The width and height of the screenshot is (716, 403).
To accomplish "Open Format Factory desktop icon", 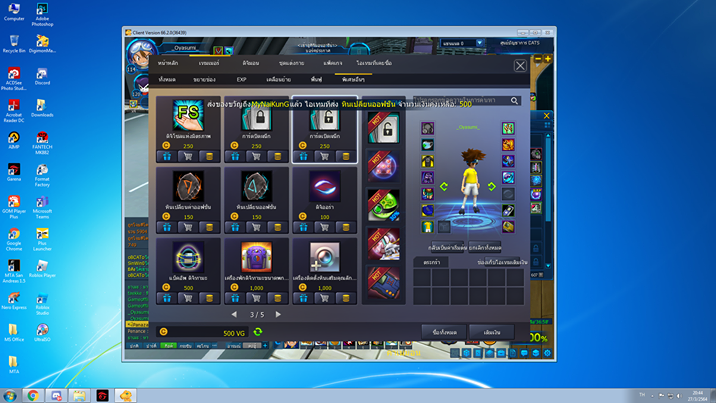I will pyautogui.click(x=42, y=176).
